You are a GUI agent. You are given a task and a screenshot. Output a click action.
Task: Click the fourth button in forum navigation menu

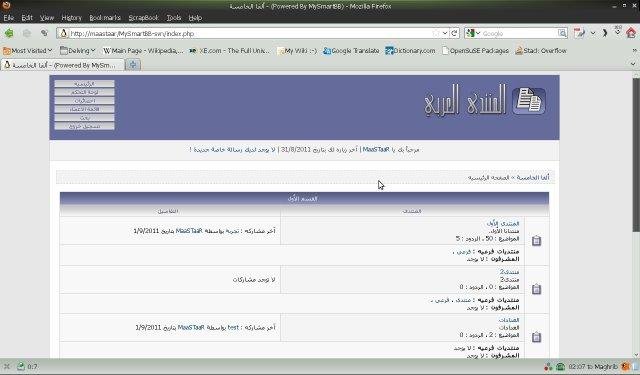[84, 109]
